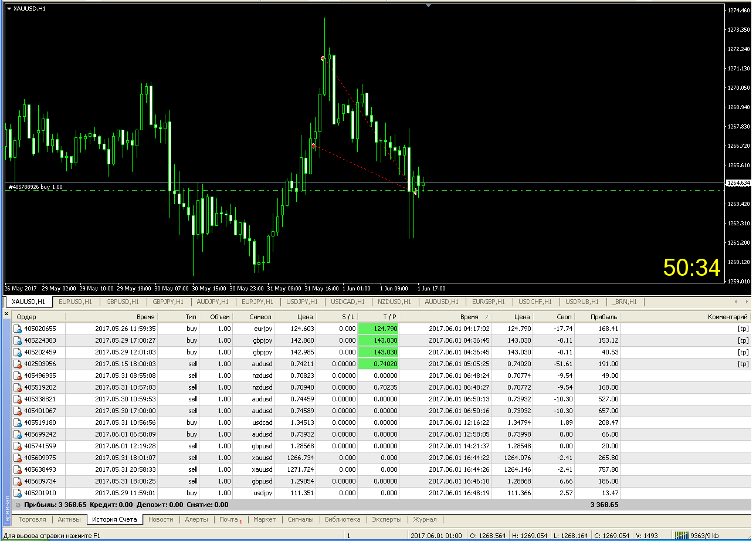Click the #405788926 buy order line on chart
Image resolution: width=756 pixels, height=541 pixels.
[x=35, y=187]
